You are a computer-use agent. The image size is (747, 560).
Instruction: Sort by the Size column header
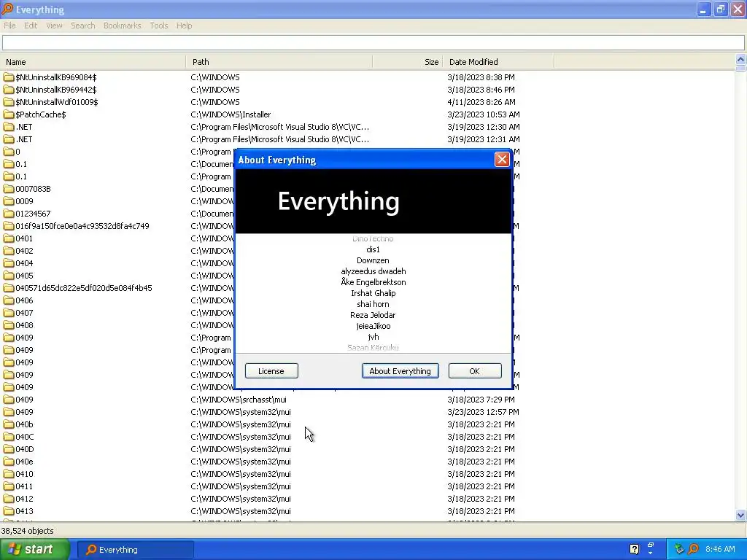tap(408, 62)
